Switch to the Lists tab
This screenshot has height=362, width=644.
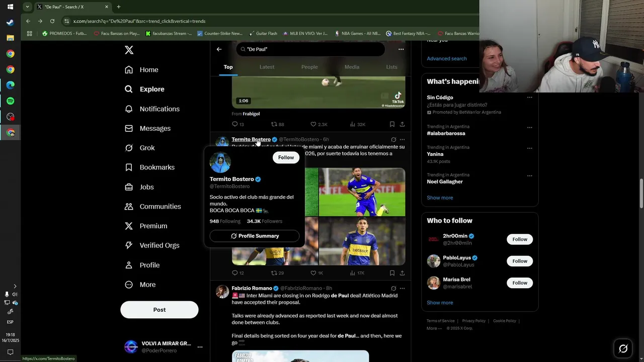pos(391,67)
